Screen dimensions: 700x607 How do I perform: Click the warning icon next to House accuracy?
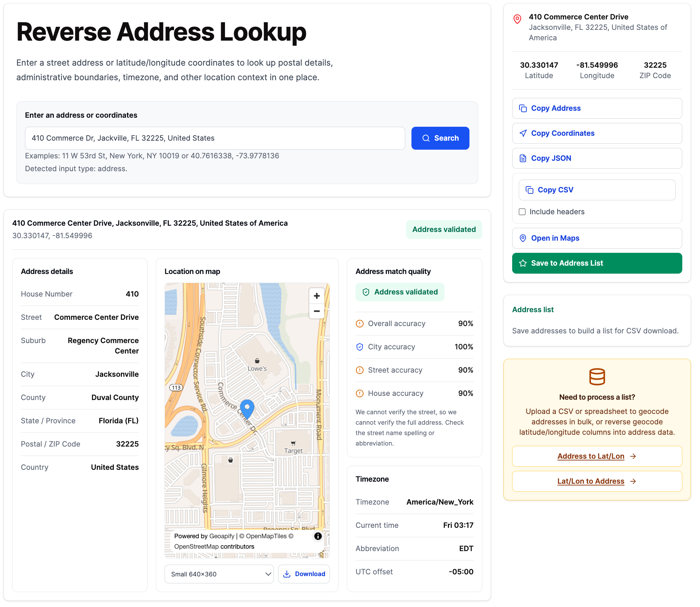coord(360,393)
